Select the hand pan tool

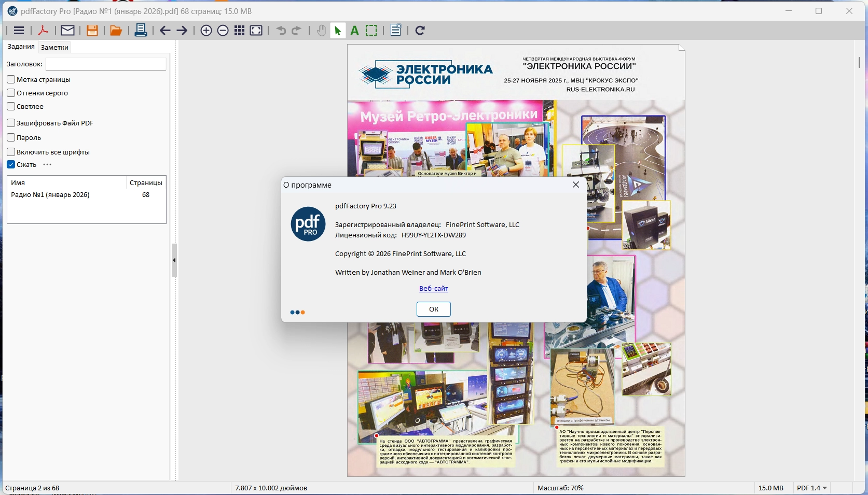pyautogui.click(x=322, y=31)
